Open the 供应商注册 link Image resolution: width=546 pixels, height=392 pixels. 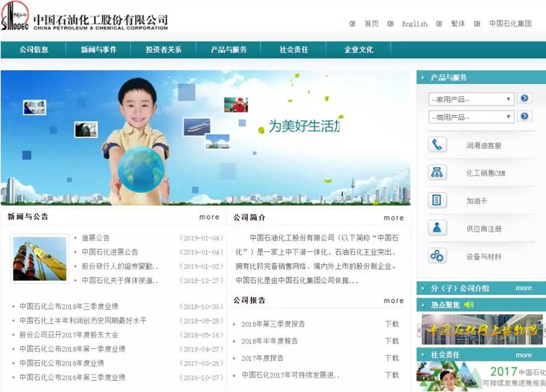tap(484, 229)
